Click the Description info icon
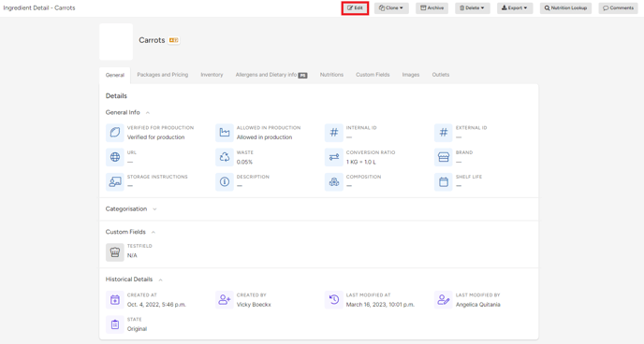 (x=225, y=181)
